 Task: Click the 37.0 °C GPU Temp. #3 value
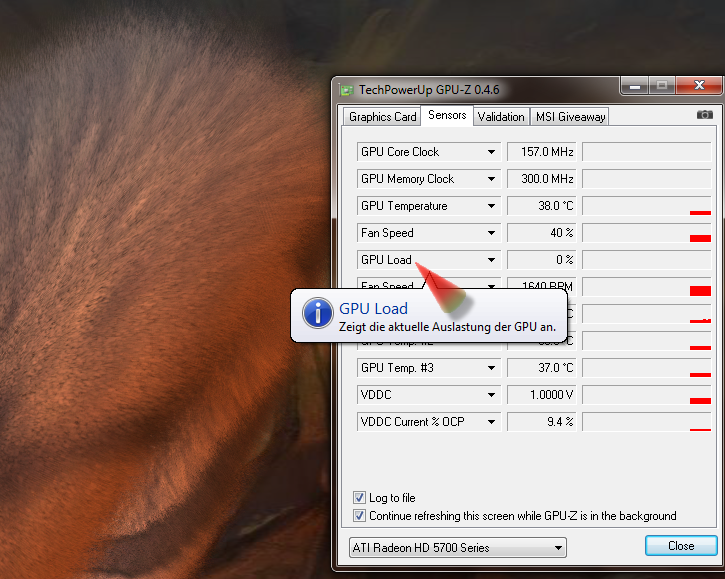pyautogui.click(x=541, y=368)
